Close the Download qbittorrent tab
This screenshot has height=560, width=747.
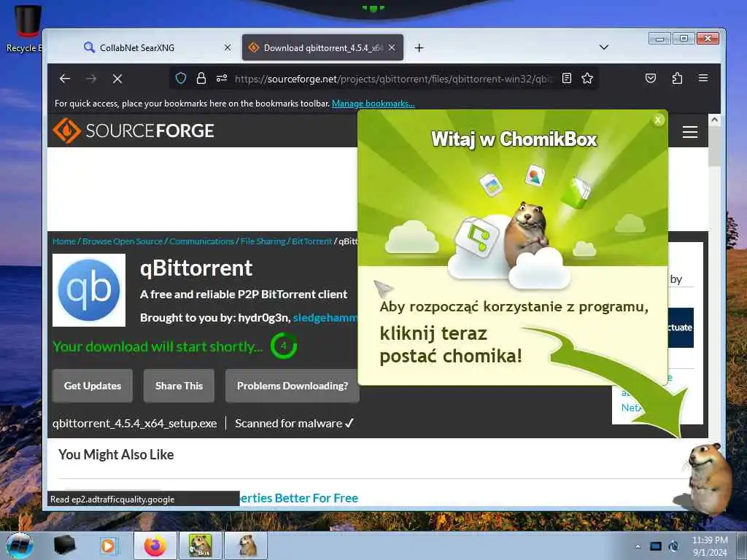392,47
